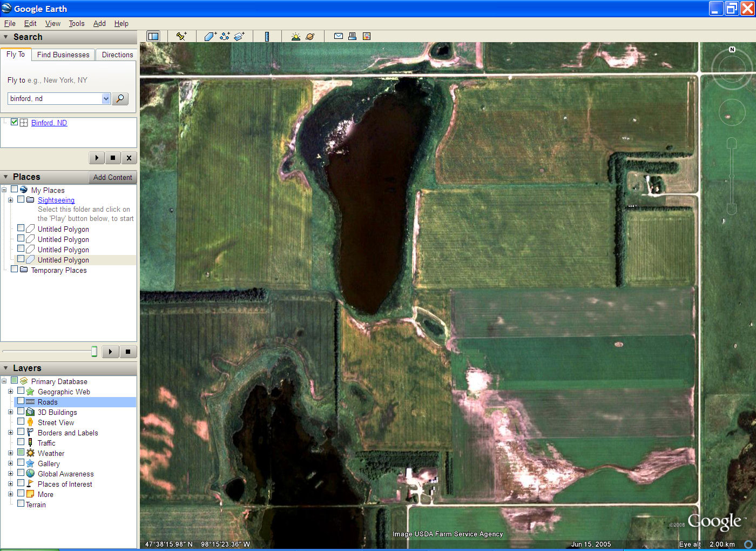The width and height of the screenshot is (756, 551).
Task: Stop tour button under search results
Action: (x=113, y=158)
